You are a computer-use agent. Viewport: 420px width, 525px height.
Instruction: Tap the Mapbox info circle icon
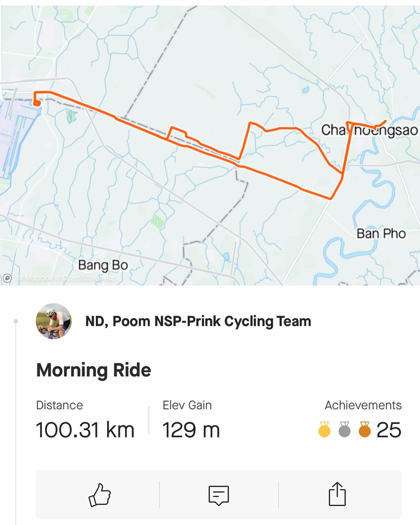[x=7, y=278]
